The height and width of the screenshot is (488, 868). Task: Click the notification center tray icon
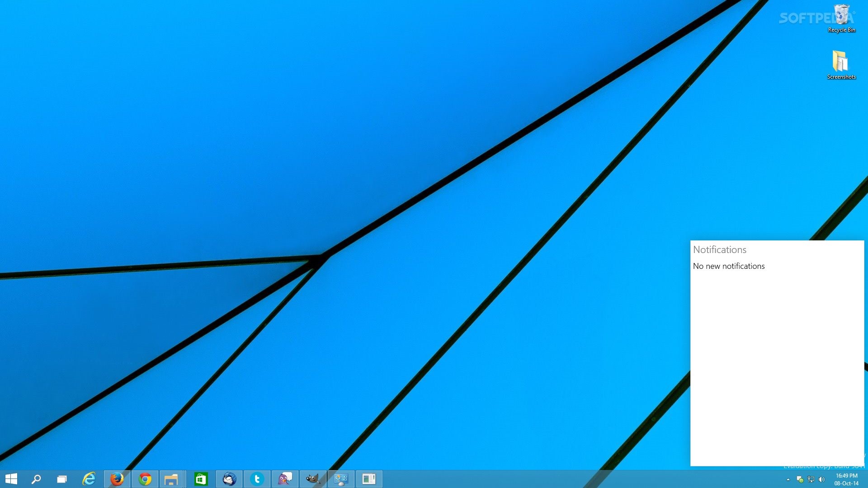[800, 479]
